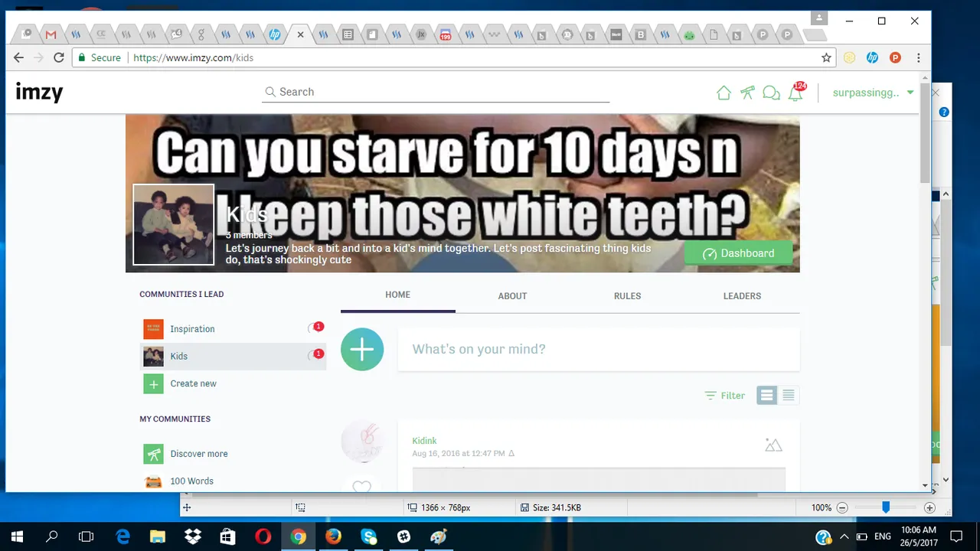Open the notifications bell with 124 badge
980x551 pixels.
(x=796, y=93)
